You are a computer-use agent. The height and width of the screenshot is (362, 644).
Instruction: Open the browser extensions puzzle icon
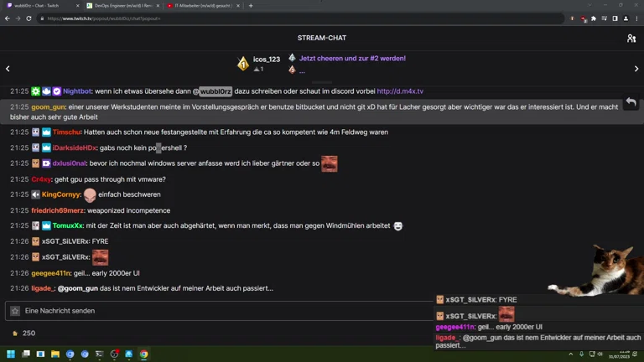point(594,18)
